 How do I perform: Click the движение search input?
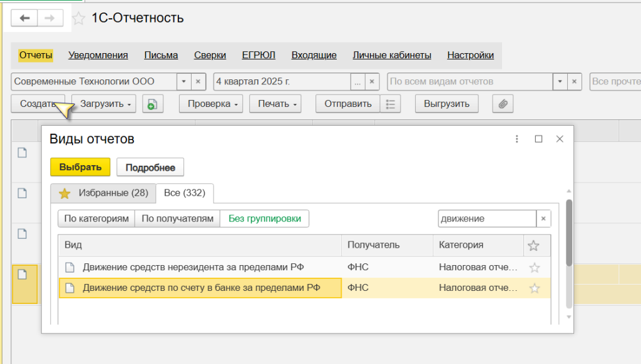[487, 218]
